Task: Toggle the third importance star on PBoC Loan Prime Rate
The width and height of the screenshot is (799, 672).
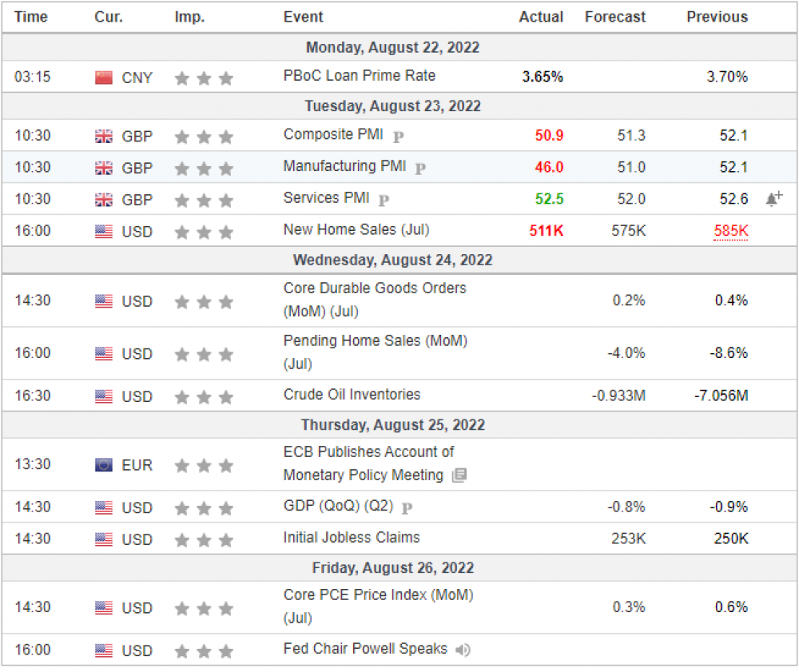Action: click(x=226, y=78)
